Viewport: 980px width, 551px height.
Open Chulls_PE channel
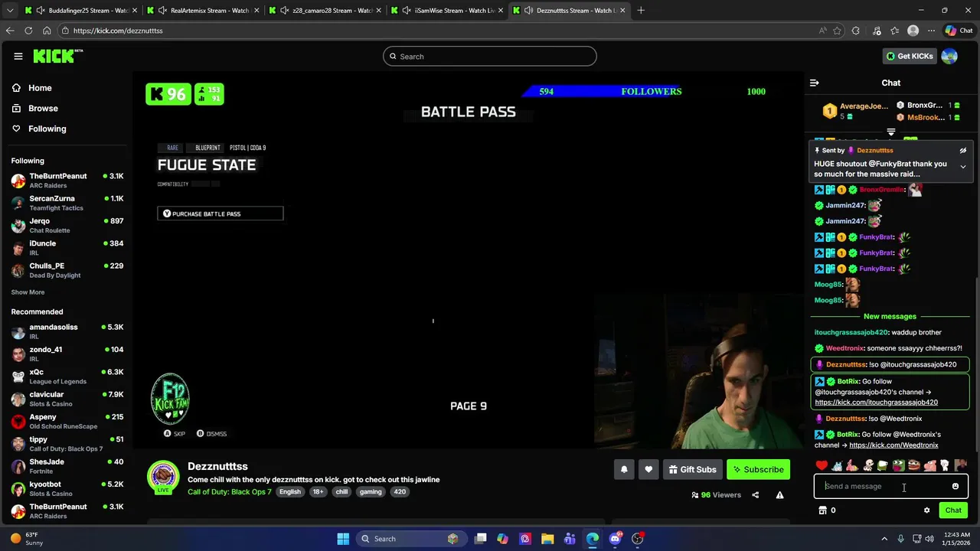67,270
